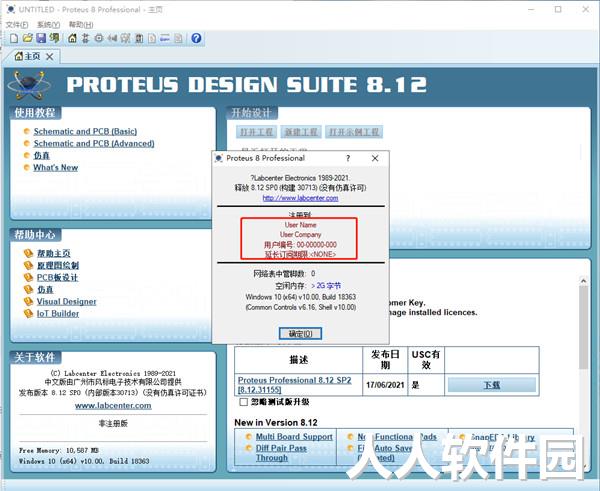Open the Project Notes toolbar icon
600x491 pixels.
click(x=178, y=38)
